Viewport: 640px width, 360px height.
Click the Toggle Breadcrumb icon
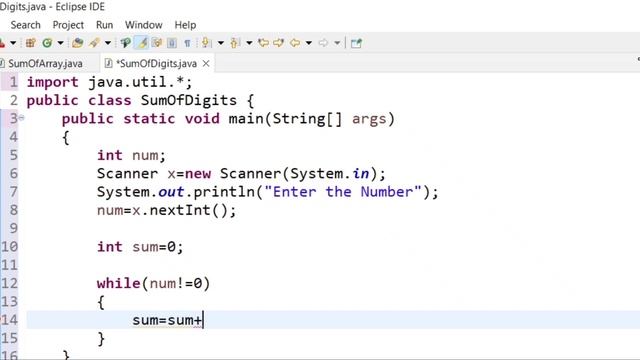[126, 43]
